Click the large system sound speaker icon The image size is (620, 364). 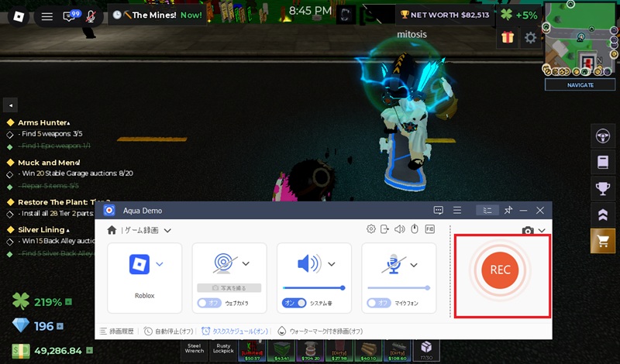click(309, 263)
